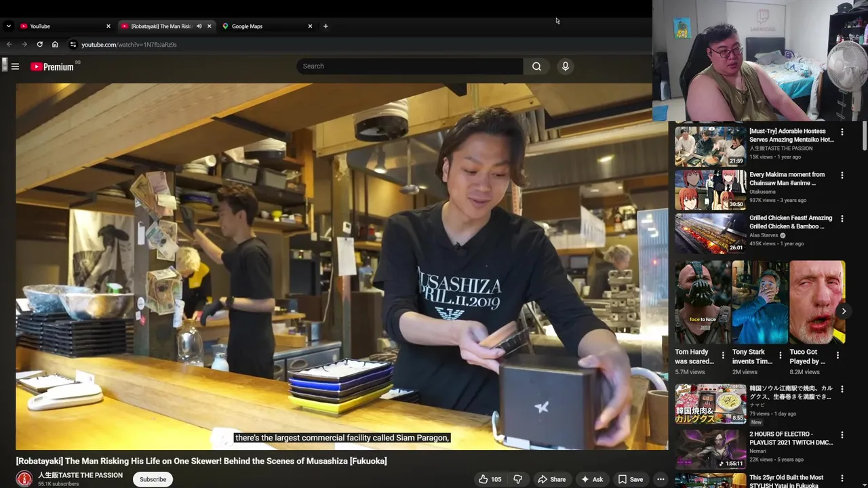Show next Shorts with arrow
This screenshot has height=488, width=868.
844,311
